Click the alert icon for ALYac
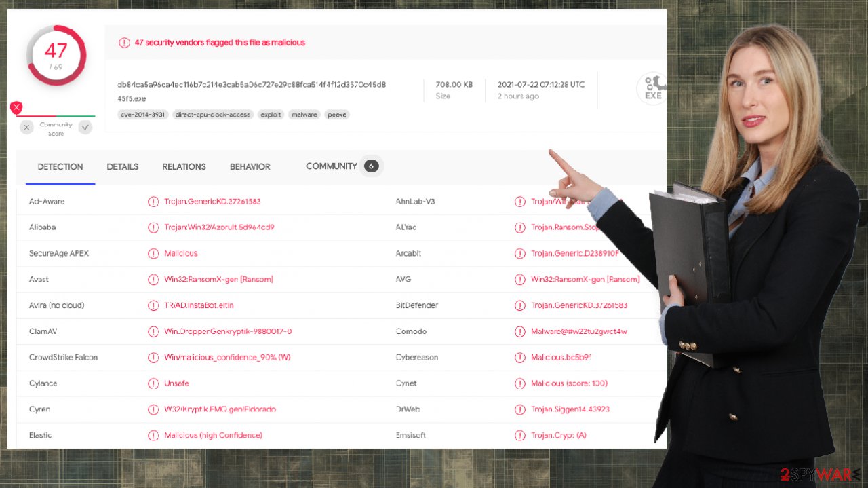 coord(520,227)
